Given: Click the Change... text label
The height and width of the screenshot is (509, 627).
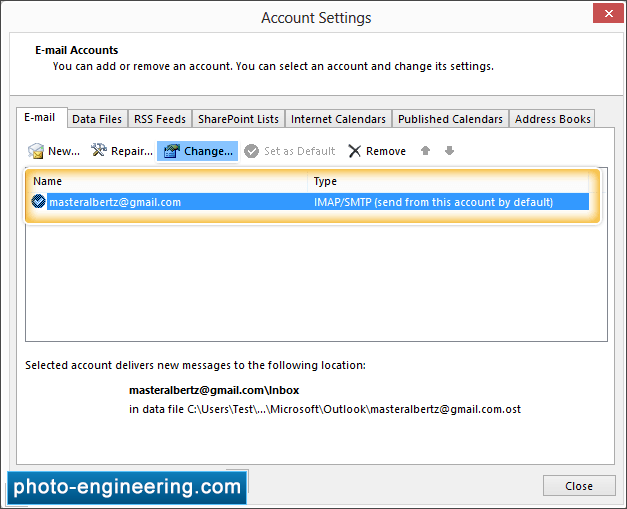Looking at the screenshot, I should pyautogui.click(x=208, y=151).
